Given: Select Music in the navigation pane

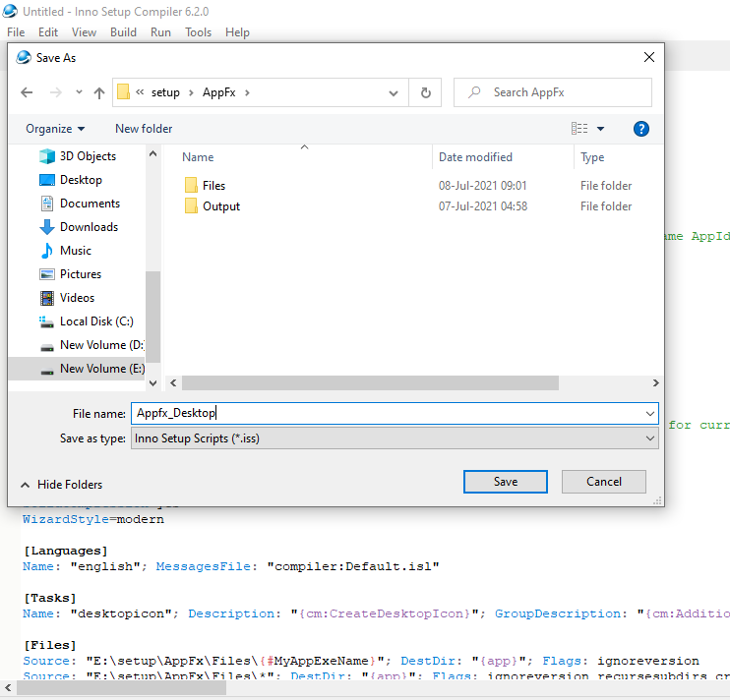Looking at the screenshot, I should coord(66,251).
